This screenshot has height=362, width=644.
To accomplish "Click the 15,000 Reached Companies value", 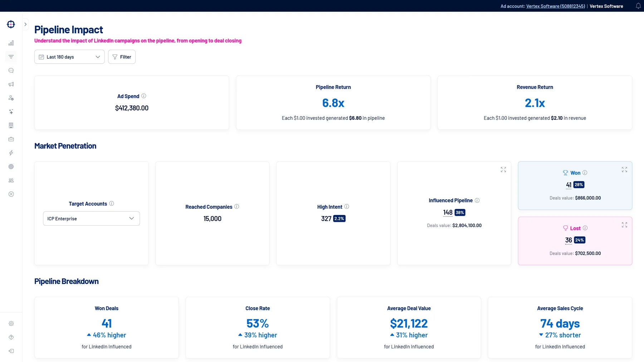I will click(x=213, y=219).
